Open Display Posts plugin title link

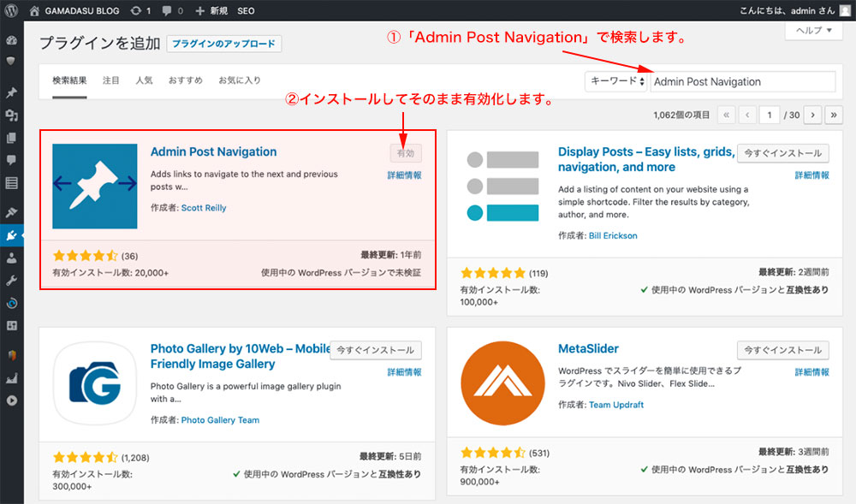coord(645,159)
